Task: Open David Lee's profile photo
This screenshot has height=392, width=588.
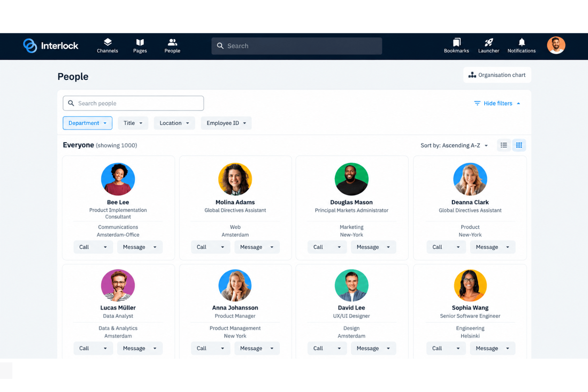Action: click(352, 285)
